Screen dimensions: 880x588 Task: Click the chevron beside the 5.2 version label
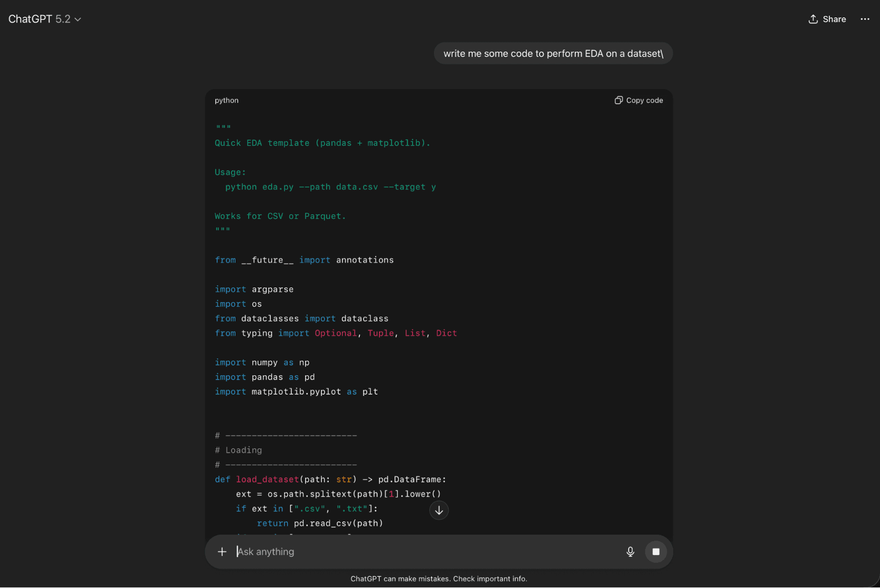(78, 20)
